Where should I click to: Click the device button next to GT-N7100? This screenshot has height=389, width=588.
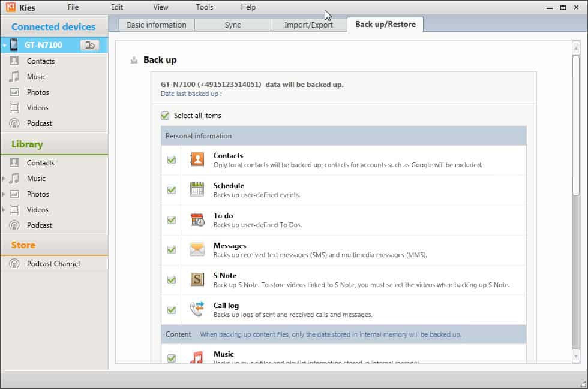pyautogui.click(x=89, y=45)
